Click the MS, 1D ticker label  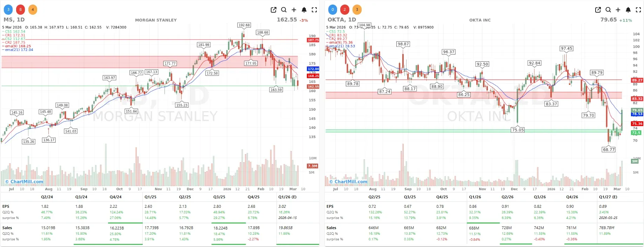pyautogui.click(x=14, y=20)
